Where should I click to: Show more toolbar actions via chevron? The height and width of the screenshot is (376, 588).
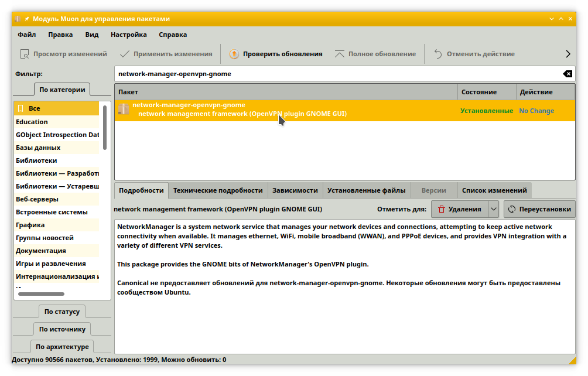click(x=568, y=54)
